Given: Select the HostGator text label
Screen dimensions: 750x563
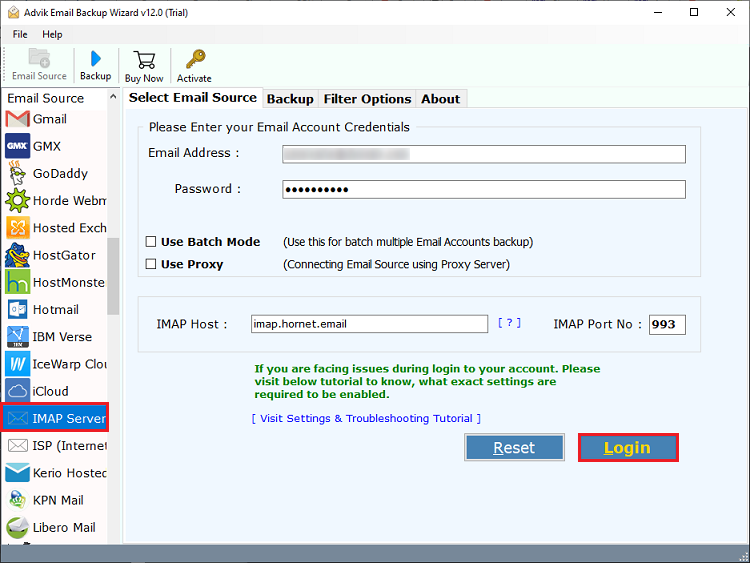Looking at the screenshot, I should (x=64, y=255).
